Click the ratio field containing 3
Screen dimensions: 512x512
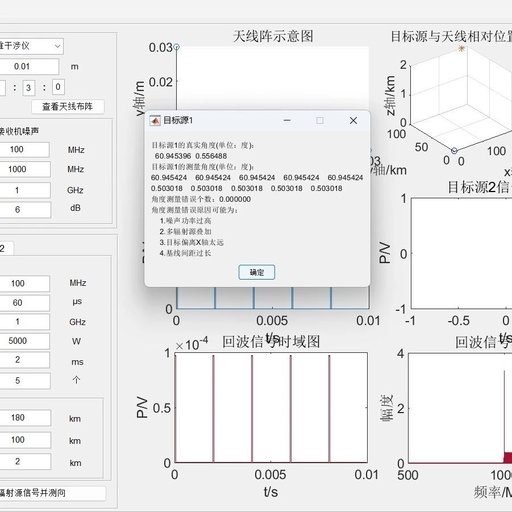(x=29, y=88)
